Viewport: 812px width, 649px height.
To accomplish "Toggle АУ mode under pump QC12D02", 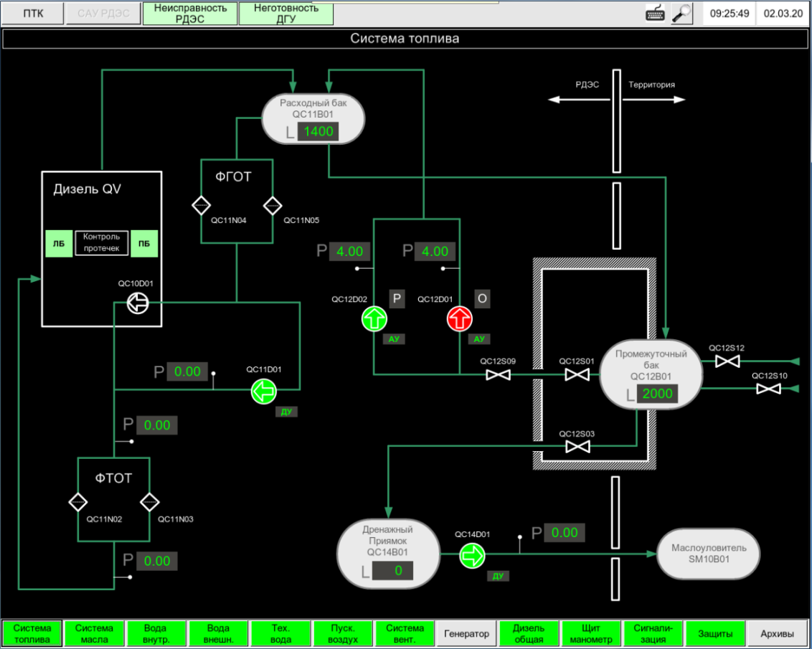I will [x=394, y=339].
